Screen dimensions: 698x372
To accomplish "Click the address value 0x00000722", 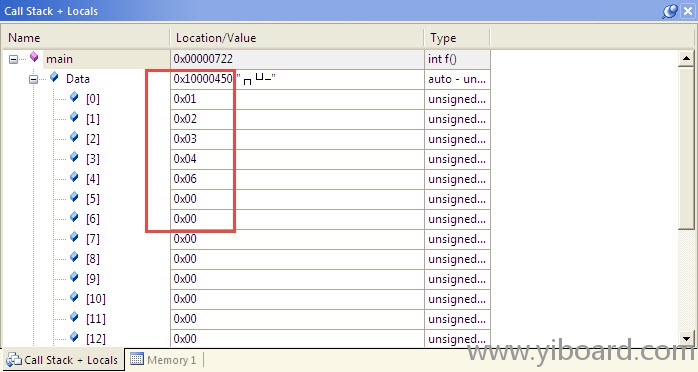I will pyautogui.click(x=203, y=59).
